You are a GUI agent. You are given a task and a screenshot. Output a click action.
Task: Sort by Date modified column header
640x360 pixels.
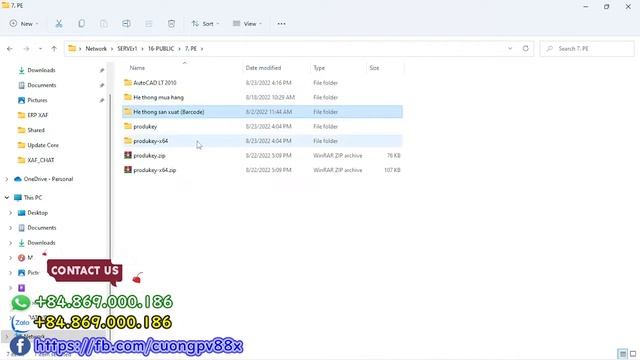pyautogui.click(x=263, y=68)
